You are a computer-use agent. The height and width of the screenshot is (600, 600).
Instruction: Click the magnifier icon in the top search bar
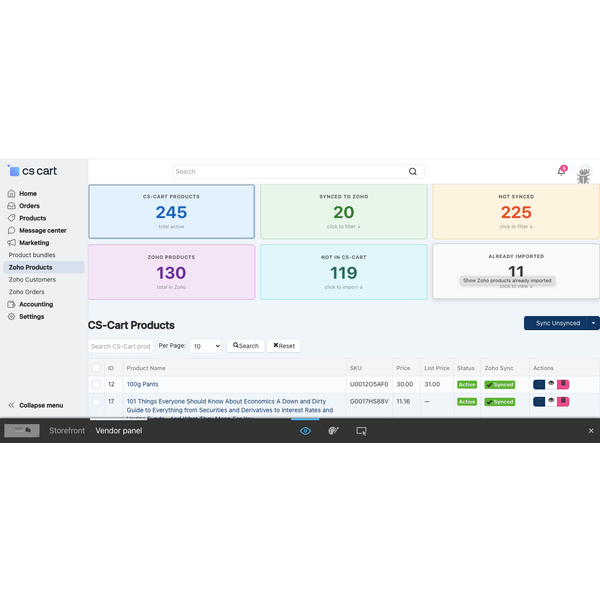[x=412, y=171]
